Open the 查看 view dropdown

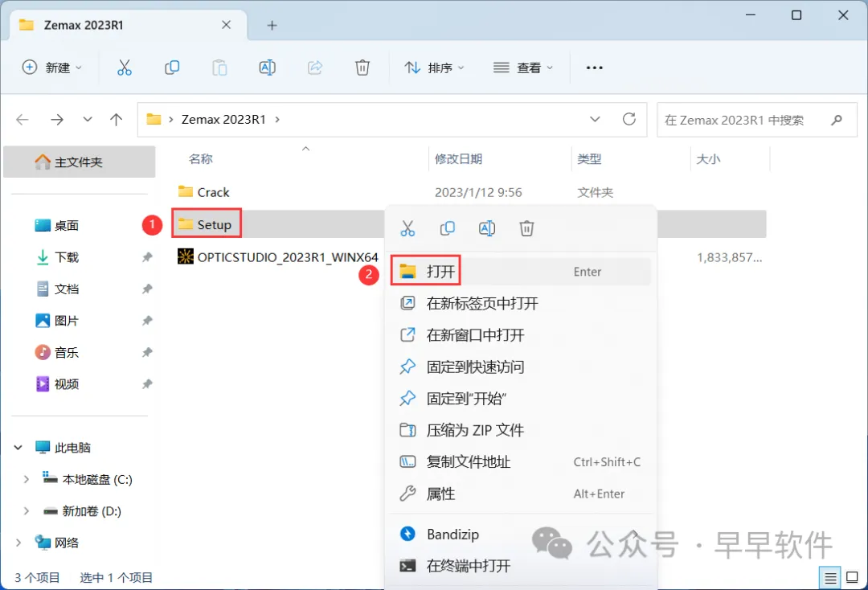tap(523, 68)
